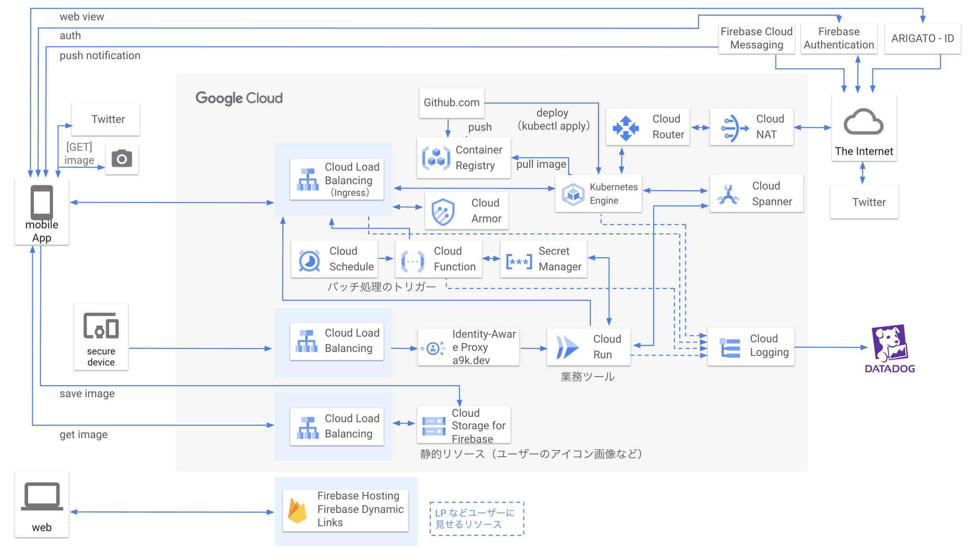
Task: Click the '業務ツール' caption under Cloud Run
Action: pos(588,377)
